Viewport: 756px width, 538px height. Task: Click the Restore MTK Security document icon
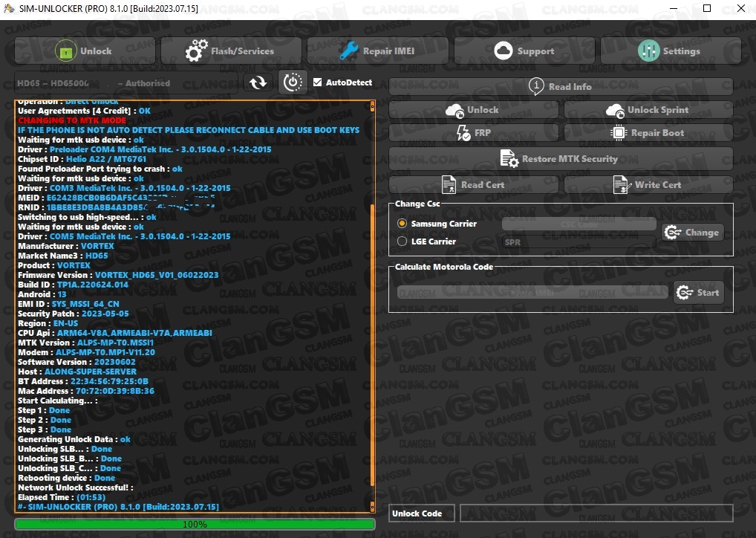(x=509, y=159)
